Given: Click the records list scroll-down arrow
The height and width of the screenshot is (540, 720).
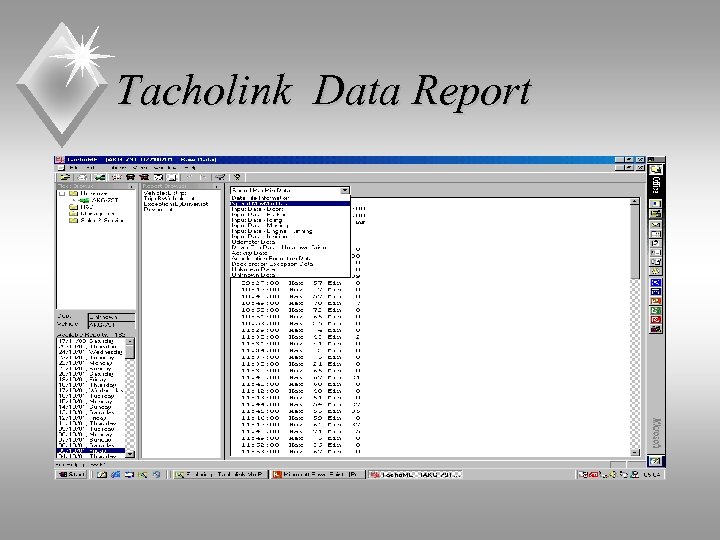Looking at the screenshot, I should [x=130, y=454].
